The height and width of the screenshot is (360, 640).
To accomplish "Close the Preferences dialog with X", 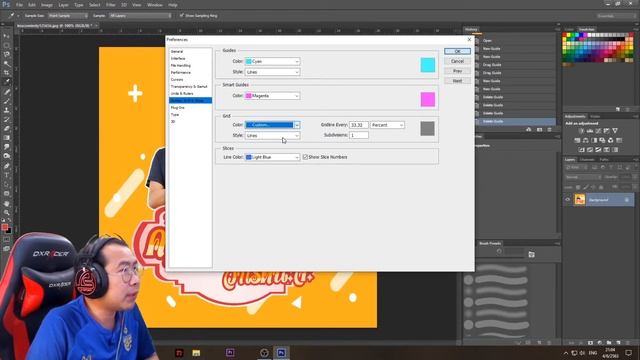I will tap(469, 40).
